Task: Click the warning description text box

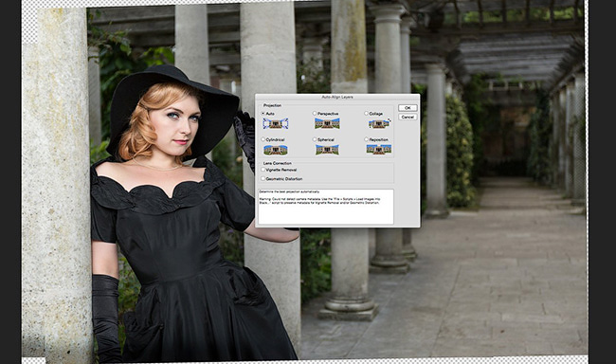Action: coord(326,207)
